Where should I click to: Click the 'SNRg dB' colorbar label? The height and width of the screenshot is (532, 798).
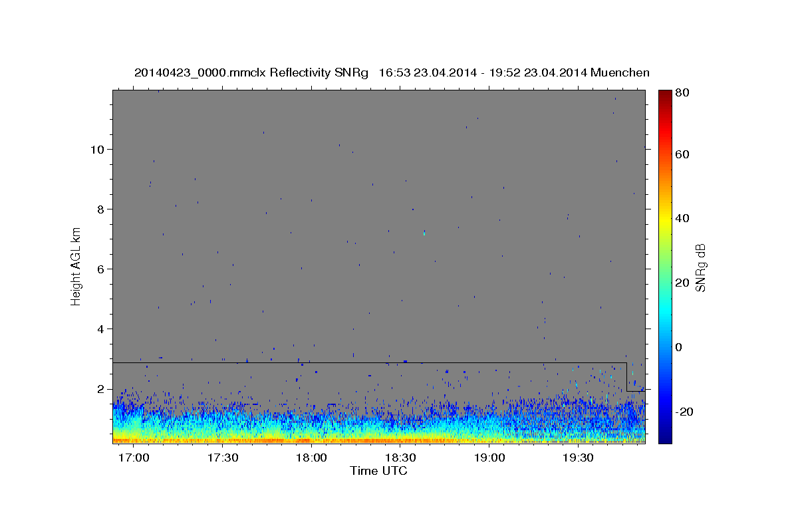[700, 267]
